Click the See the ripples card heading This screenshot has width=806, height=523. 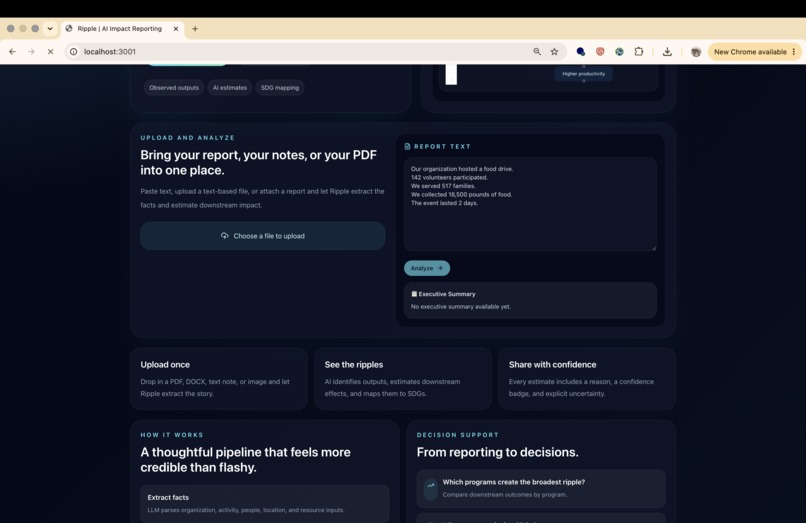coord(354,365)
